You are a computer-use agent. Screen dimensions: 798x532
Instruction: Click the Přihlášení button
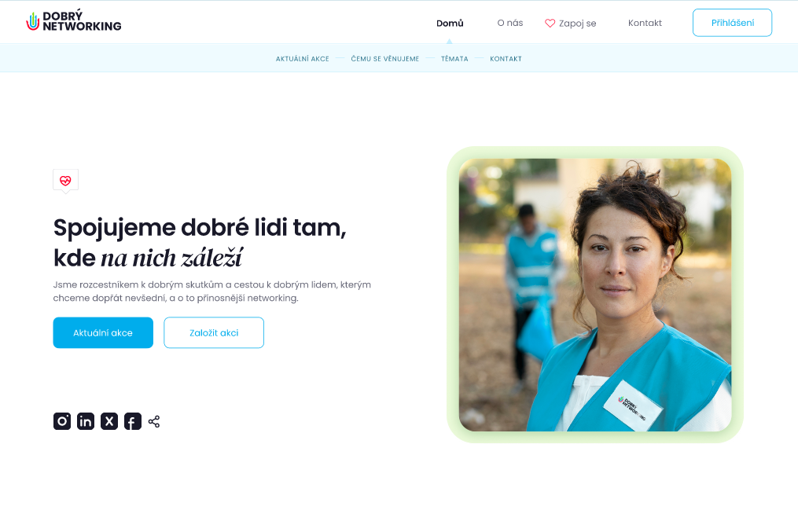pos(732,22)
